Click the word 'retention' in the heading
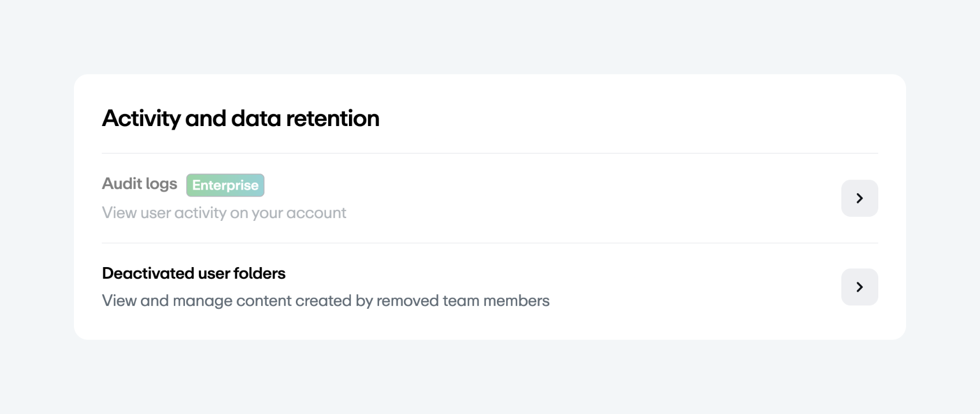980x414 pixels. tap(332, 119)
